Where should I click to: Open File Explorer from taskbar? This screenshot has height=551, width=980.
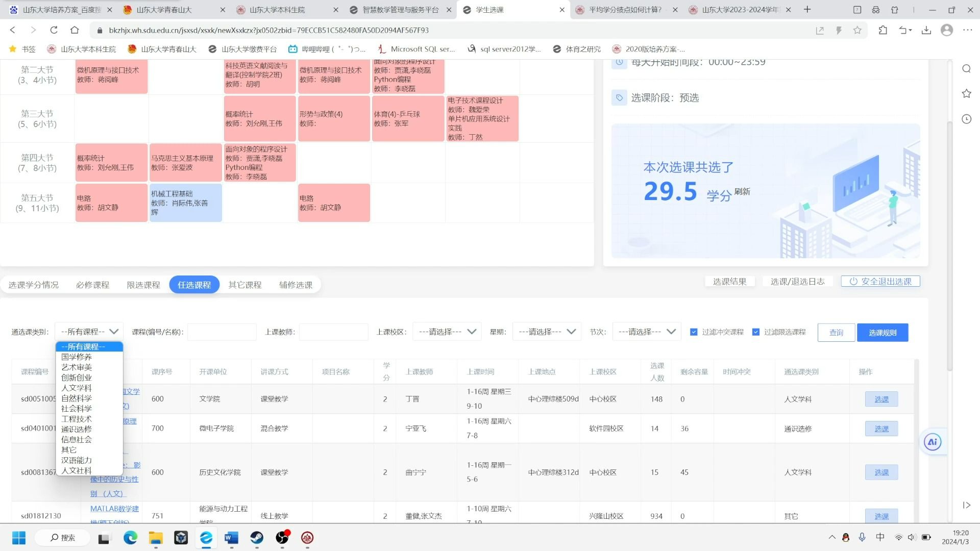156,538
